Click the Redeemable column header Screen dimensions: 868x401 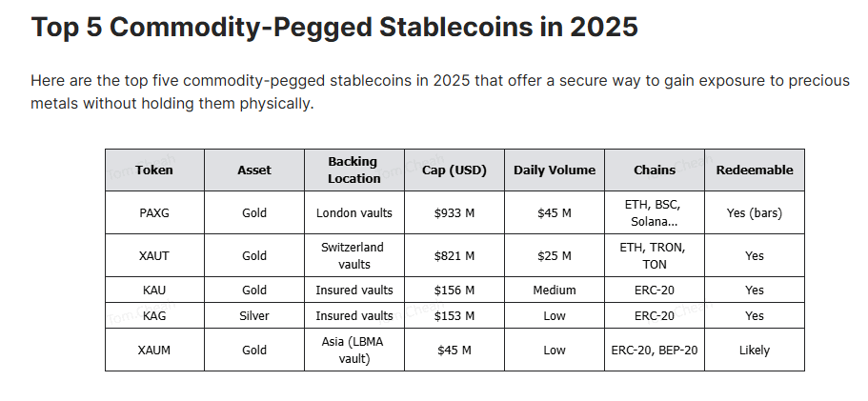point(754,170)
